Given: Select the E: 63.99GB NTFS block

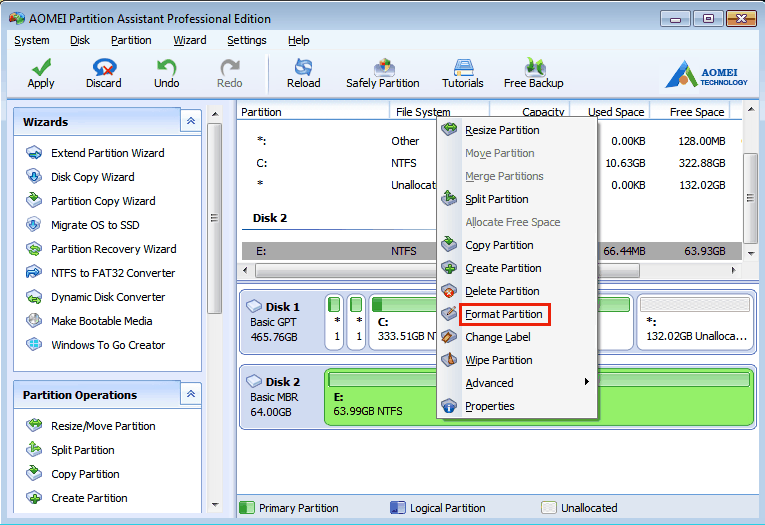Looking at the screenshot, I should coord(539,397).
